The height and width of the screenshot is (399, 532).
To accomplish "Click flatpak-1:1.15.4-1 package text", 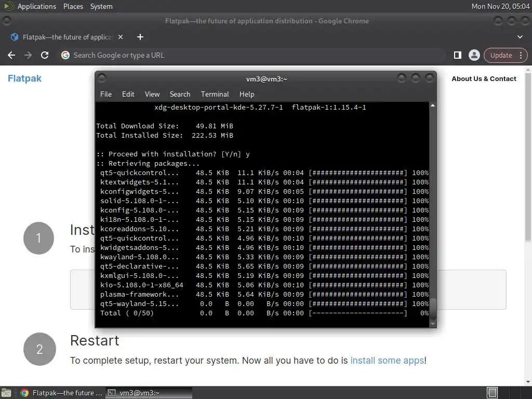I will click(329, 107).
